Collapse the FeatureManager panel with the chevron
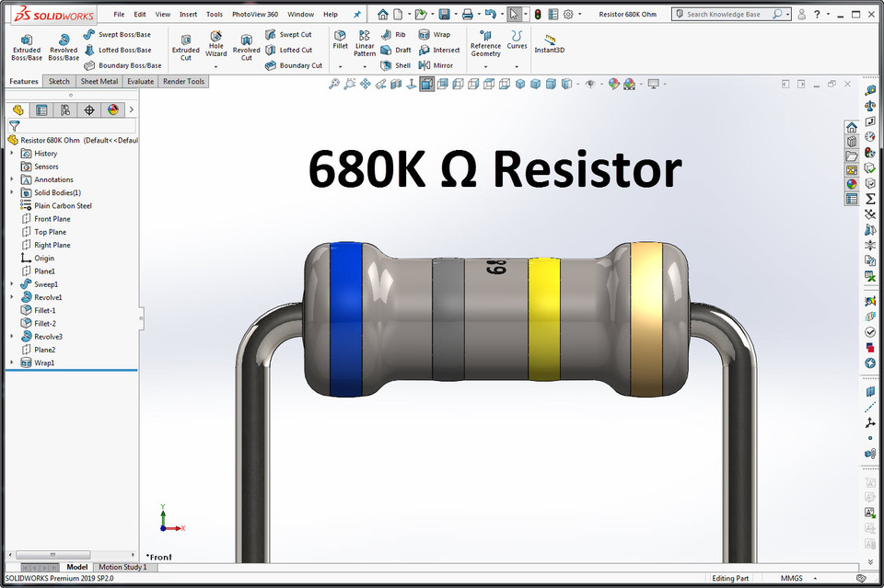This screenshot has width=884, height=588. (132, 108)
